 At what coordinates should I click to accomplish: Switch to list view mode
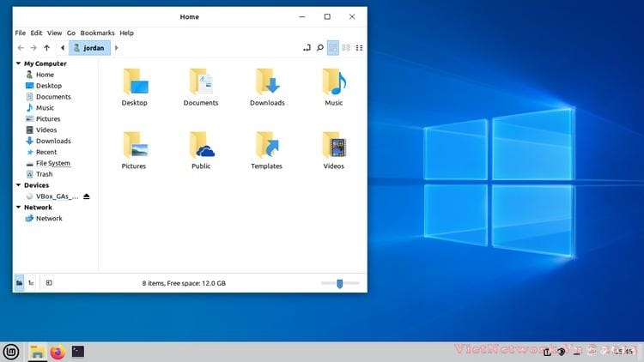(346, 48)
